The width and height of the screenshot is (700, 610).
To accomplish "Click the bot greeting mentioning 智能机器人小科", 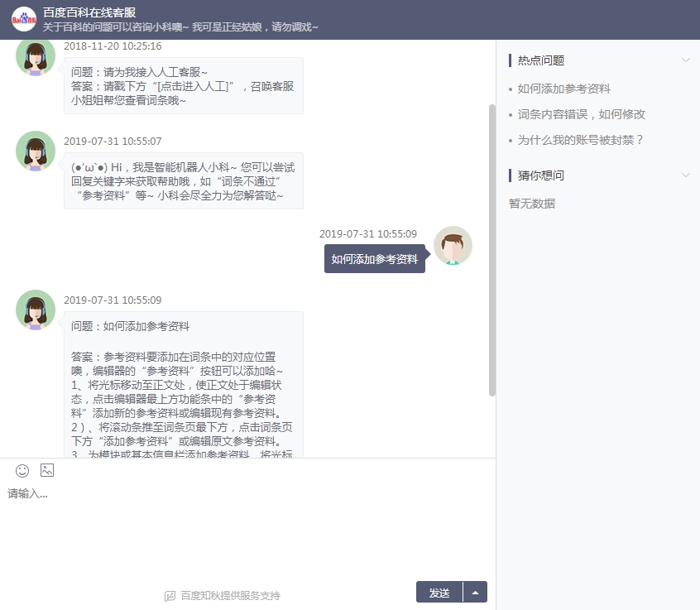I will (184, 181).
